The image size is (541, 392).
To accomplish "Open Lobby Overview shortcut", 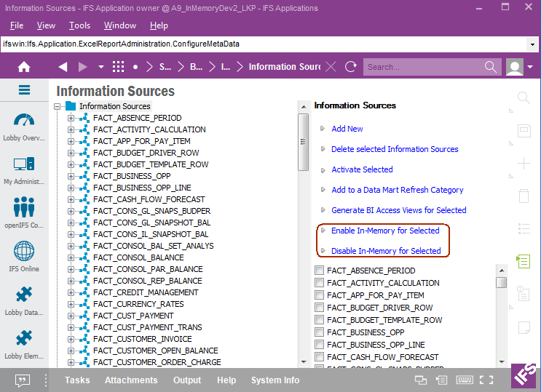I will pyautogui.click(x=24, y=127).
